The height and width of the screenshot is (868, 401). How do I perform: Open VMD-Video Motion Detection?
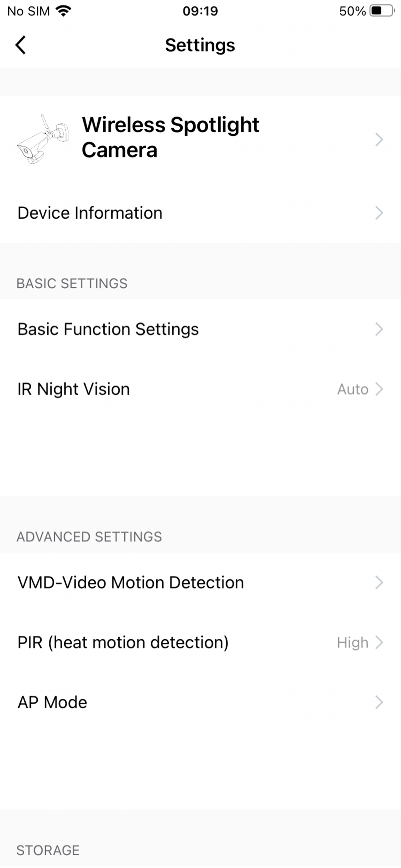click(x=200, y=583)
